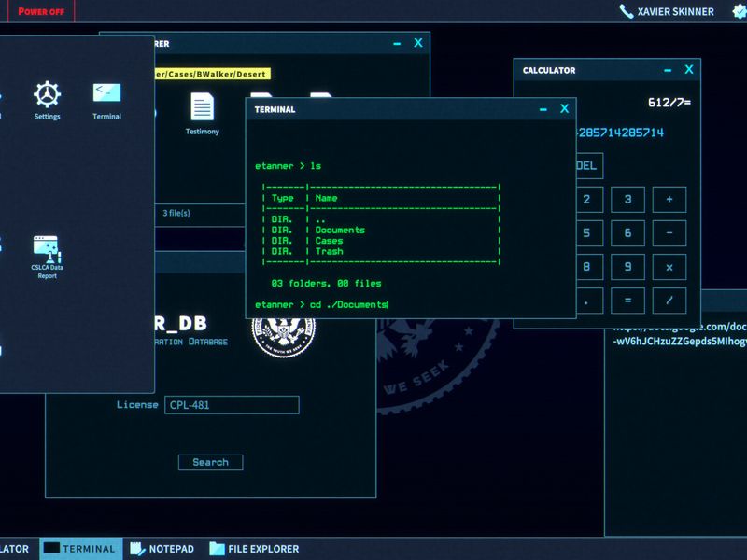Open the CSLCA Data Report icon
This screenshot has width=747, height=560.
48,249
